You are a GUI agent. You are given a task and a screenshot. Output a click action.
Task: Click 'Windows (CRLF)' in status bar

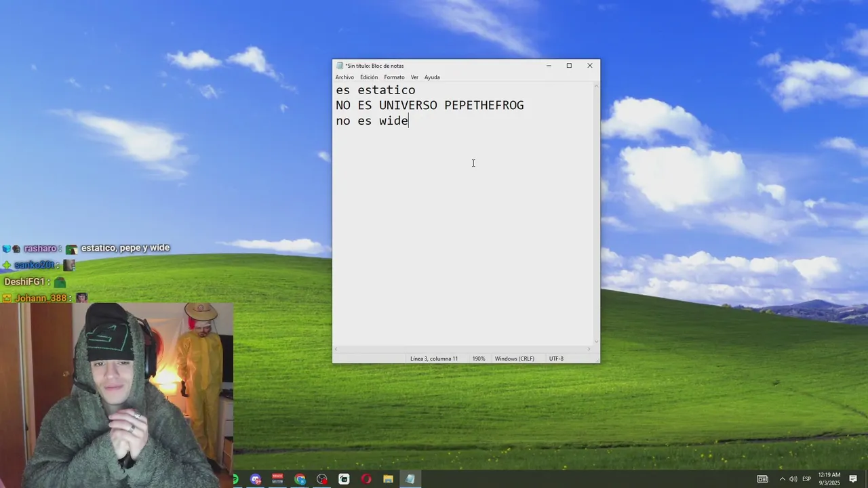point(515,359)
